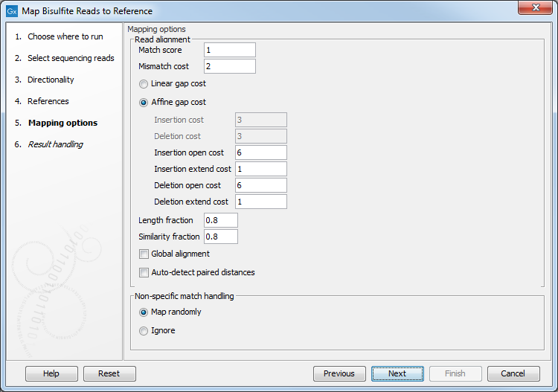Click the Gx application icon in title bar
Viewport: 558px width, 392px height.
click(11, 11)
